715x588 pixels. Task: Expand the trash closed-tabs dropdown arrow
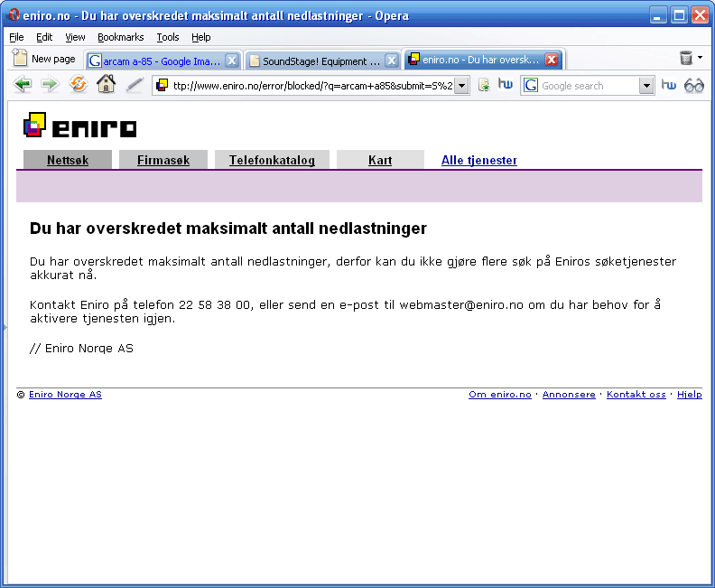[x=700, y=58]
